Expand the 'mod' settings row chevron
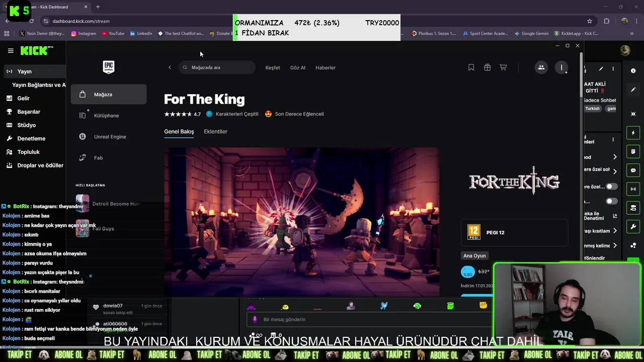Image resolution: width=644 pixels, height=362 pixels. (614, 157)
